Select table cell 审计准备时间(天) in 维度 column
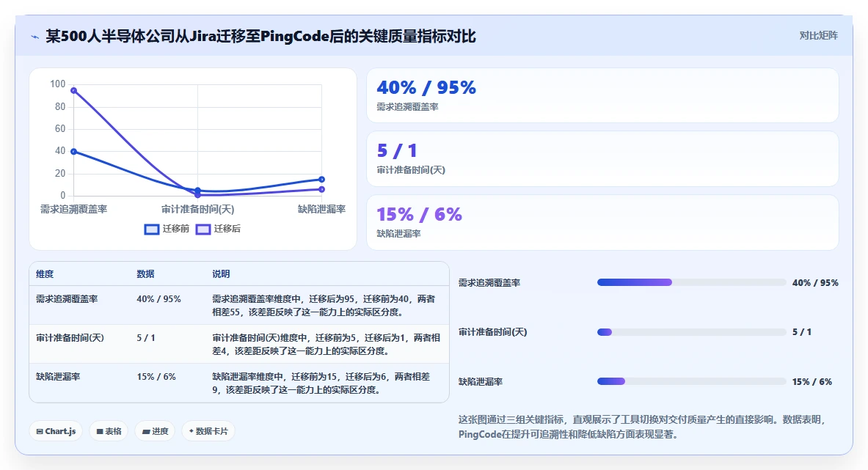The height and width of the screenshot is (470, 868). (x=70, y=338)
